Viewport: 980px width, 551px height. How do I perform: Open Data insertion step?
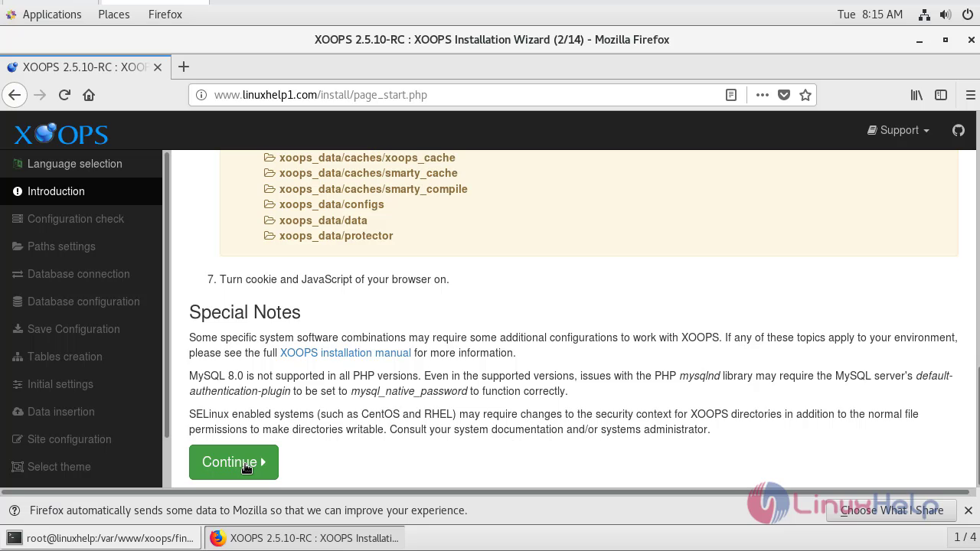[81, 412]
